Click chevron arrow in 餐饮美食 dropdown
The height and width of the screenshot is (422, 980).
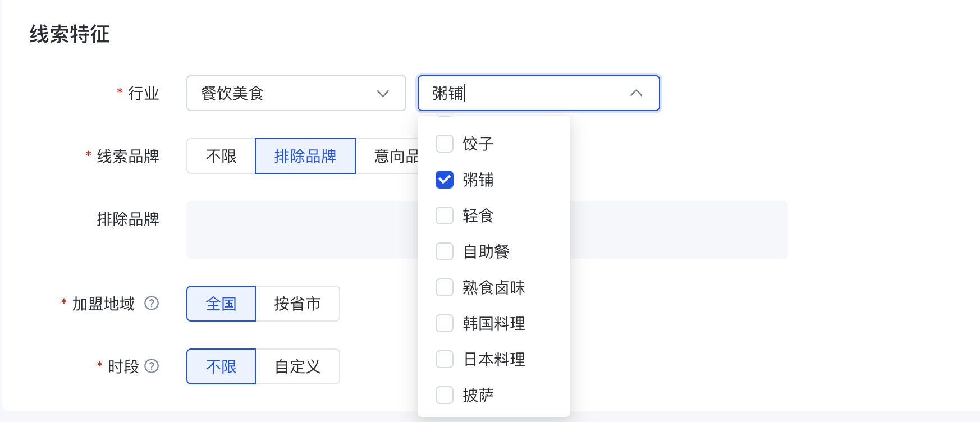coord(383,93)
